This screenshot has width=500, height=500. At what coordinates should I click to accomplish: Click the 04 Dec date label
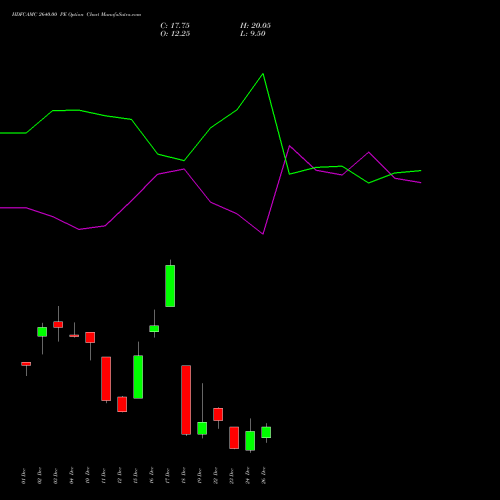tap(71, 476)
